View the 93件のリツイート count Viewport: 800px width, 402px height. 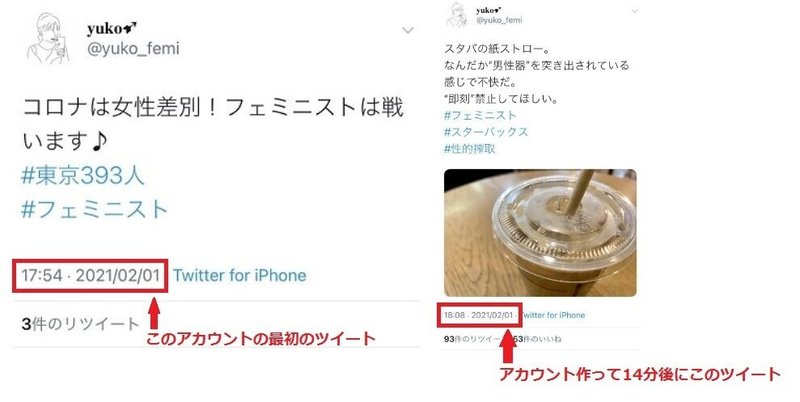click(x=470, y=339)
